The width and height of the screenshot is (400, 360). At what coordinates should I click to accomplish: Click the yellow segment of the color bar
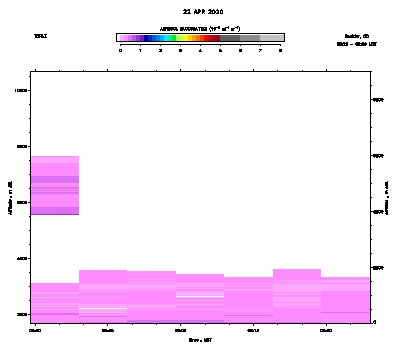tap(186, 38)
